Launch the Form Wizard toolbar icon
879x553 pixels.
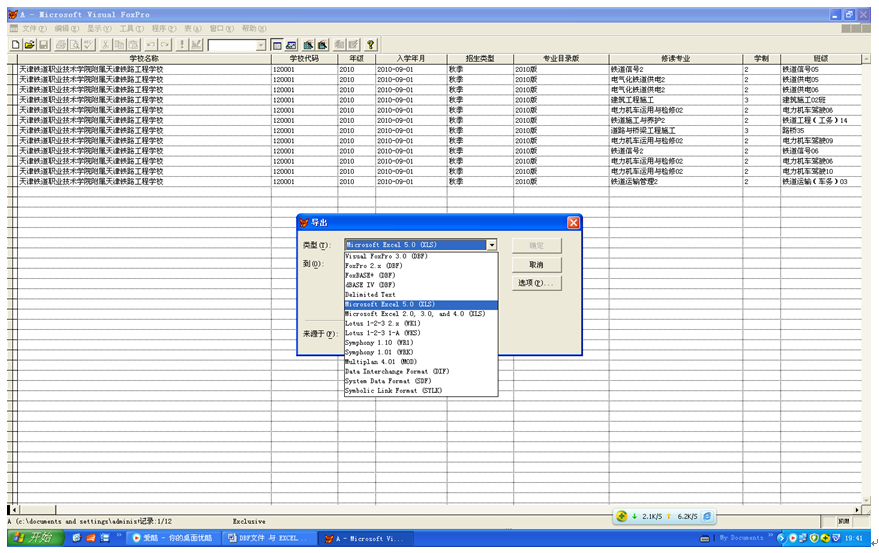pos(308,45)
